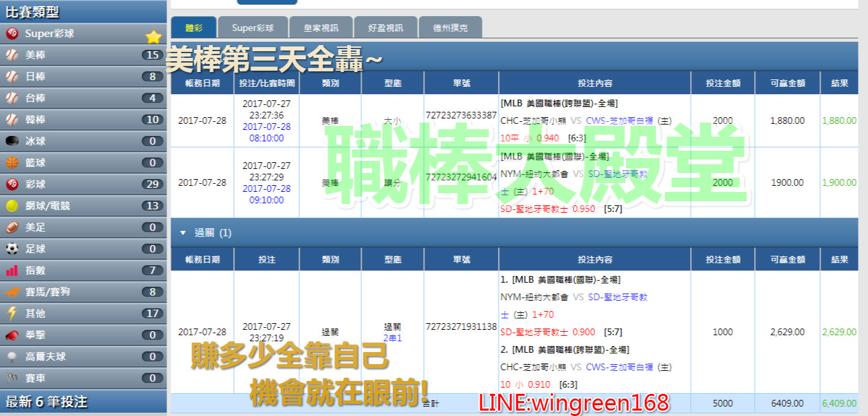Expand the 比賽類型 sidebar header

click(83, 11)
